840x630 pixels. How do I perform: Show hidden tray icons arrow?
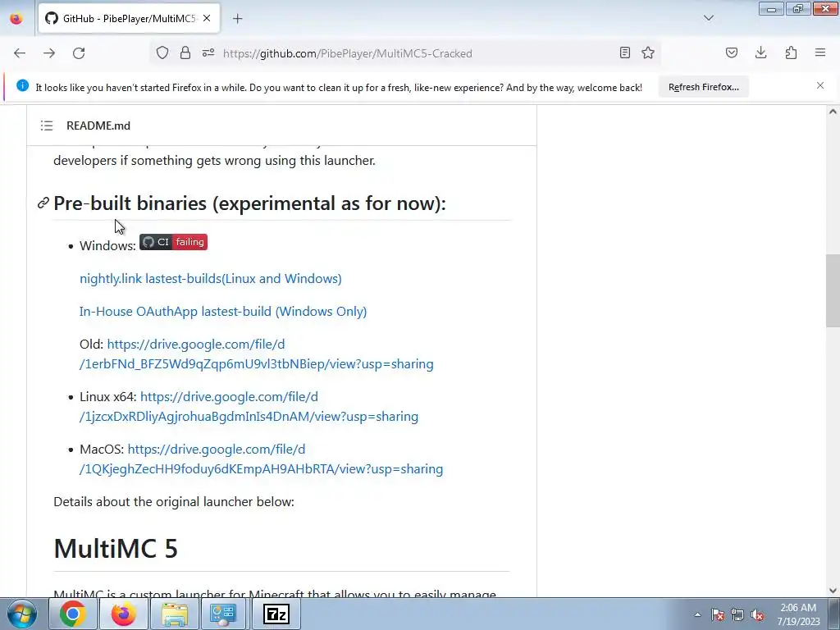[697, 614]
